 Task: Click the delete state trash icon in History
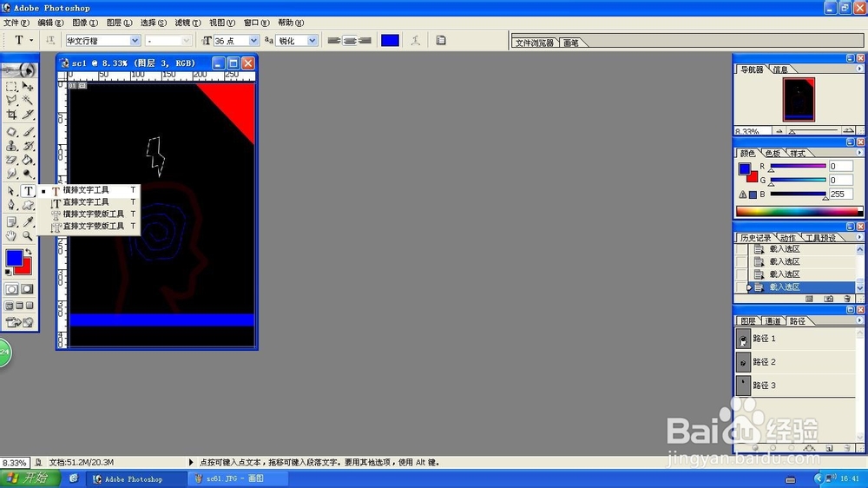point(847,299)
